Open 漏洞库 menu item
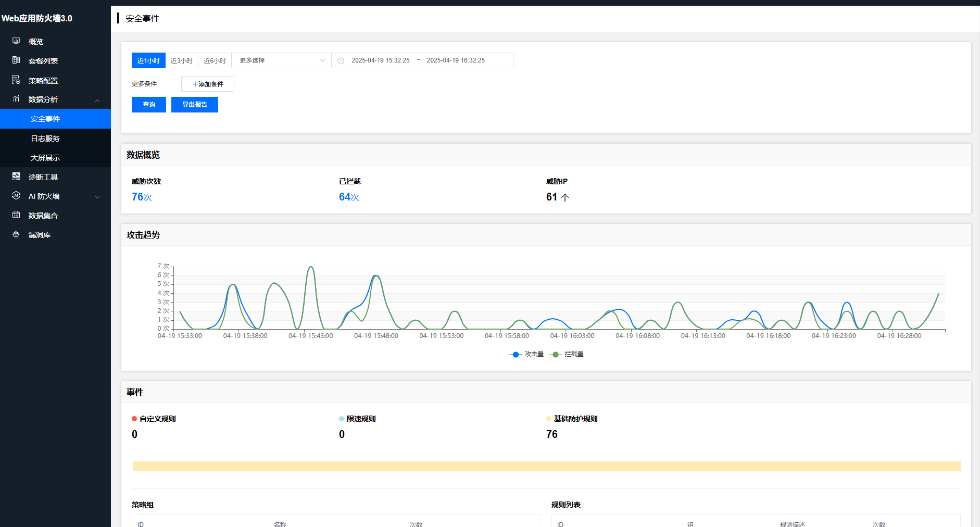 pos(40,235)
